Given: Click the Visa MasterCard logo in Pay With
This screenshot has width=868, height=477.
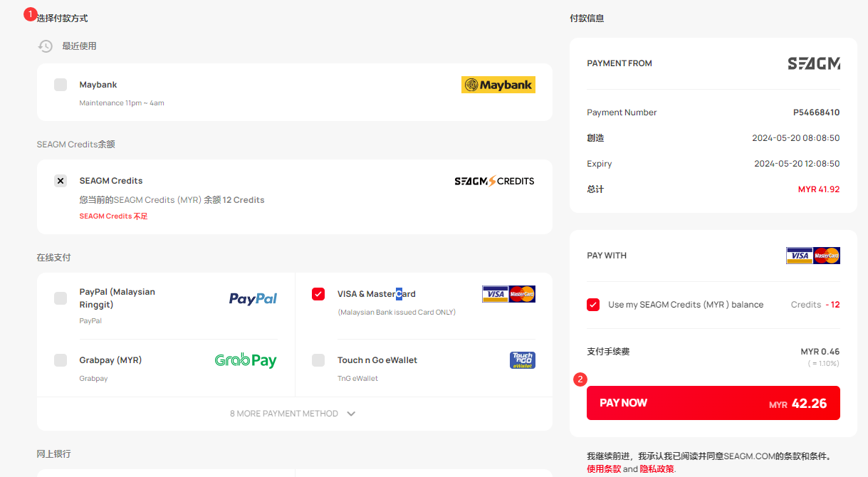Looking at the screenshot, I should 813,256.
